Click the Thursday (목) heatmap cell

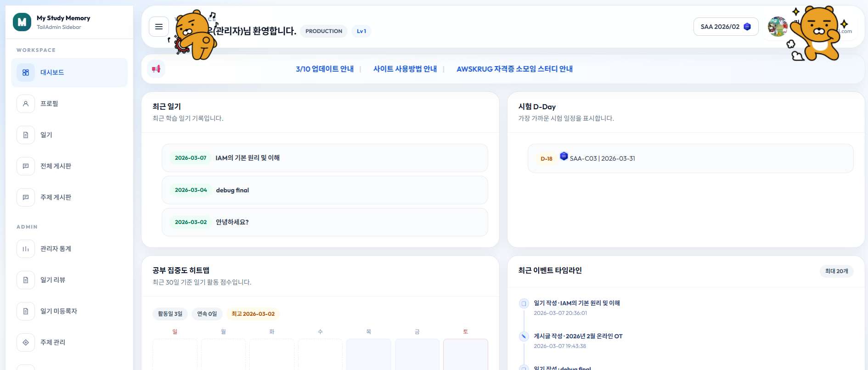click(369, 354)
